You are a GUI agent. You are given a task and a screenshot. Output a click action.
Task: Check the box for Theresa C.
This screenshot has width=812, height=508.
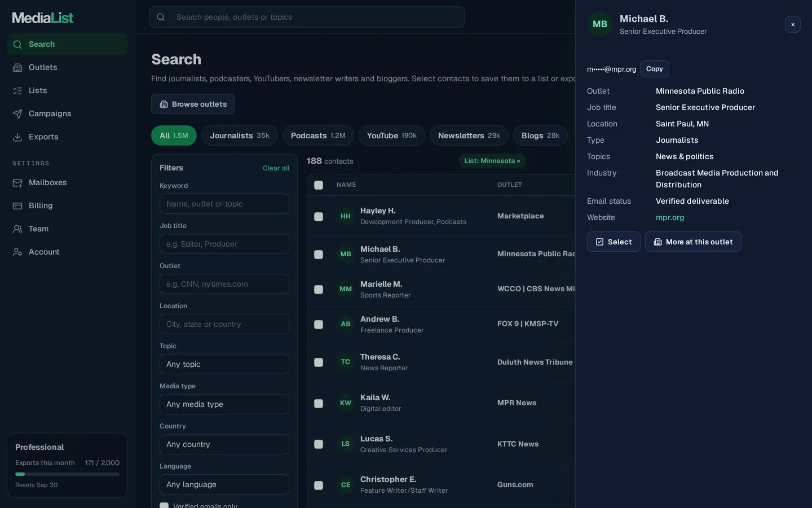tap(319, 362)
